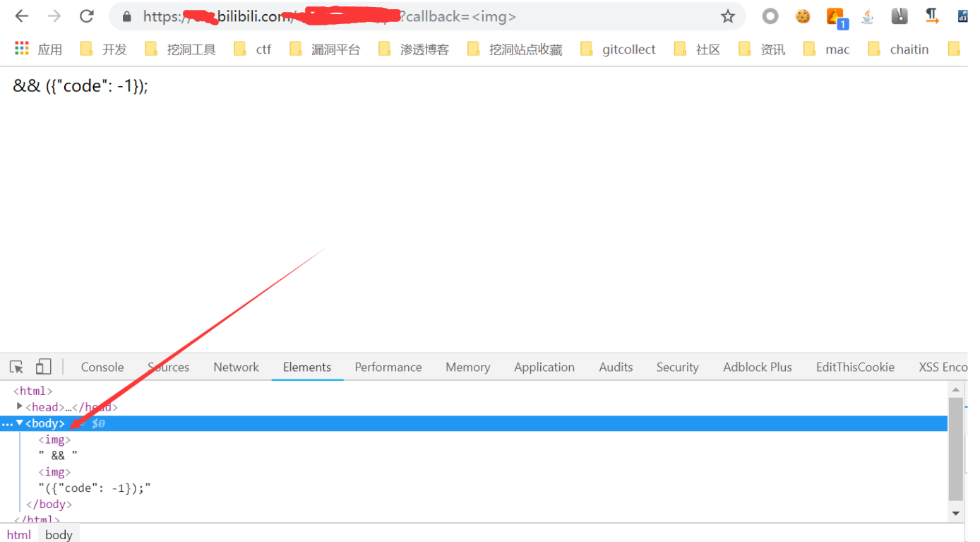Open the EditThisCookie devtools tab
980x542 pixels.
[856, 367]
